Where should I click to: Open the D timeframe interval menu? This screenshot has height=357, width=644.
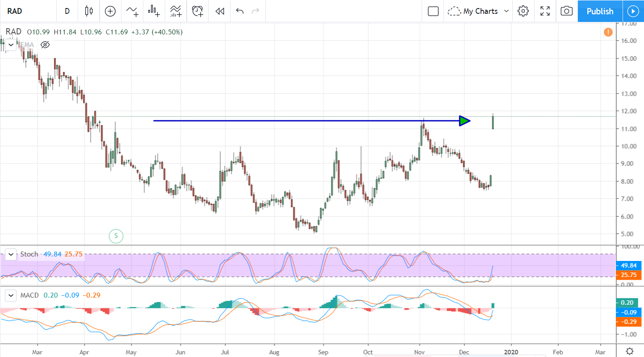click(x=67, y=11)
